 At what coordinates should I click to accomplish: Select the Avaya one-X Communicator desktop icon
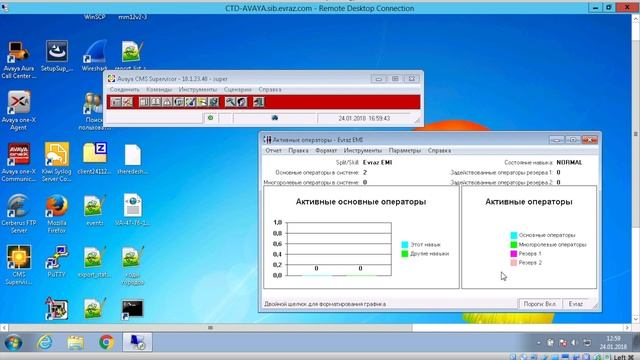point(18,162)
